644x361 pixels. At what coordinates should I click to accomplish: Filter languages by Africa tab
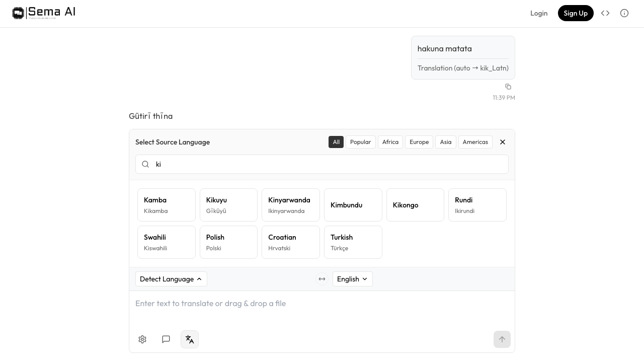point(390,142)
